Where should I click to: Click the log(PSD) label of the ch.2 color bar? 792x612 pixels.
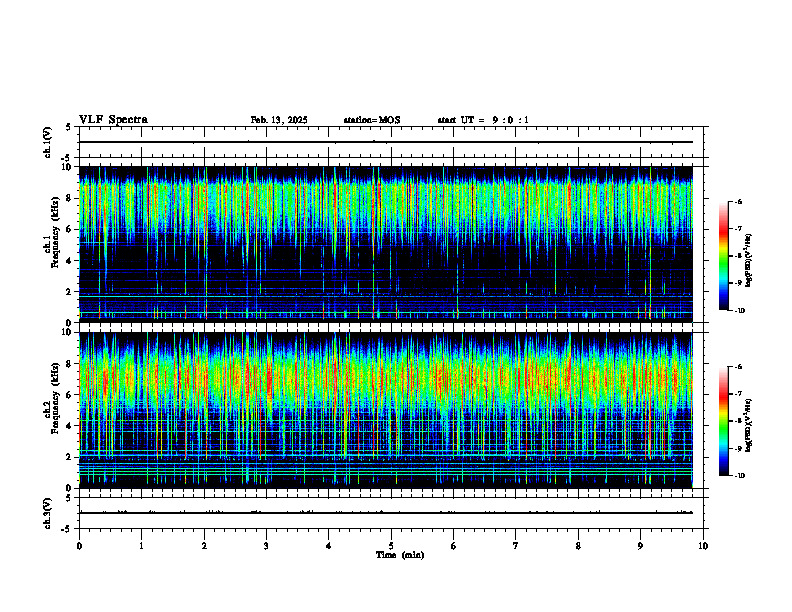(749, 425)
